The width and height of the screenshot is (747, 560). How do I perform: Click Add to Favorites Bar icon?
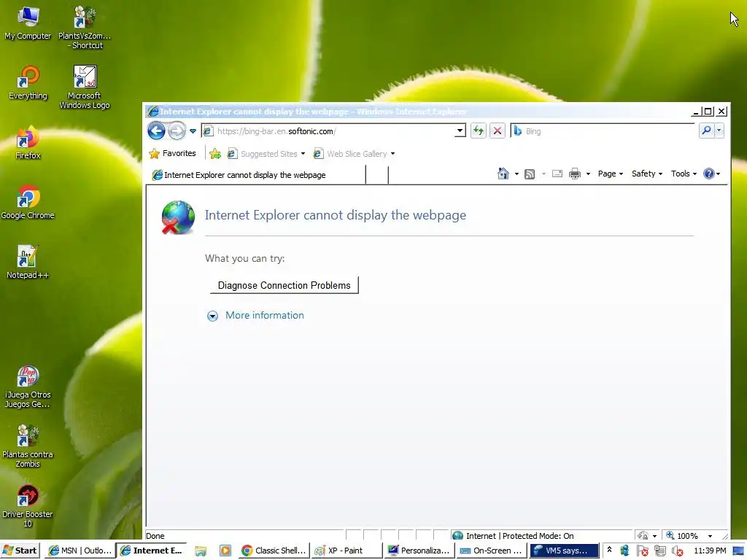click(x=215, y=153)
